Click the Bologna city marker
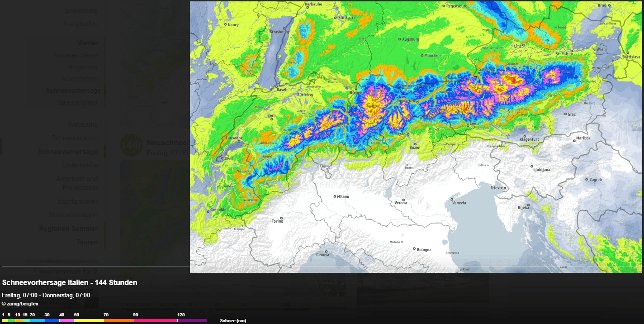This screenshot has width=644, height=324. tap(414, 248)
